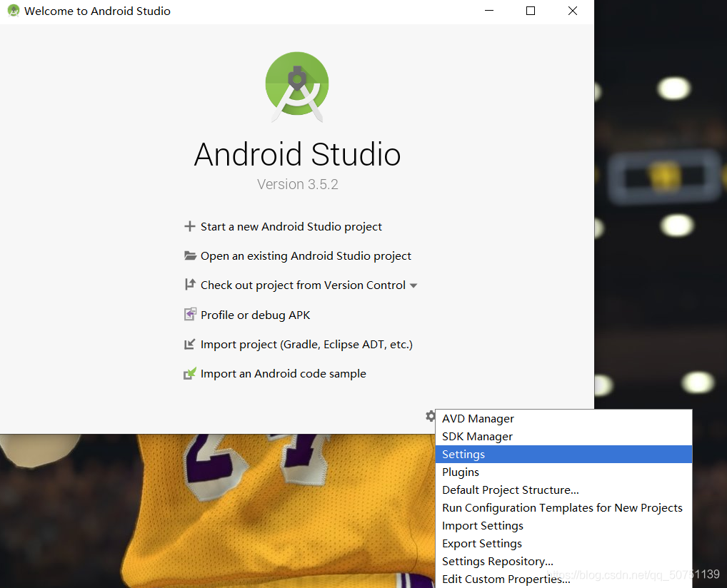The height and width of the screenshot is (588, 727).
Task: Select Import an Android code sample
Action: (x=284, y=373)
